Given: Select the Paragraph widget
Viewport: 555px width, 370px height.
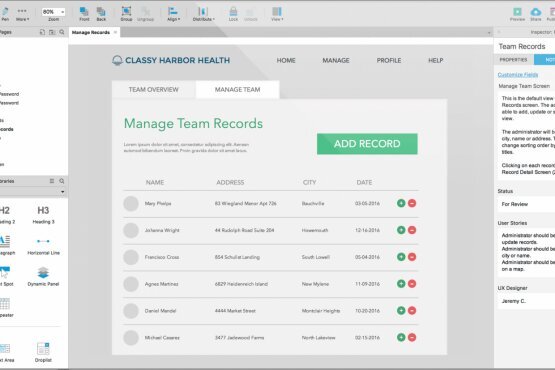Looking at the screenshot, I should 6,245.
